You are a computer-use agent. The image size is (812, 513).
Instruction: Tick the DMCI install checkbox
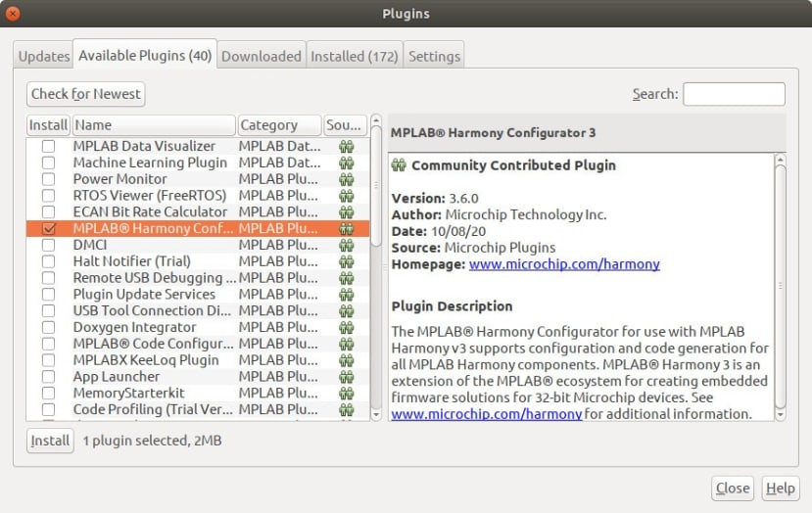click(48, 245)
